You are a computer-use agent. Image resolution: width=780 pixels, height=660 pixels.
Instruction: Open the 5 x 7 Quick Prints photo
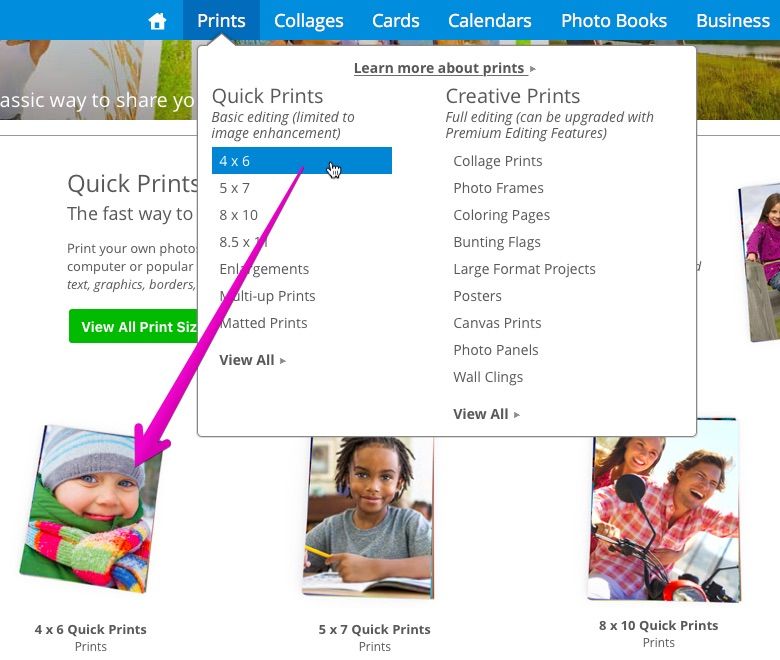pos(369,516)
